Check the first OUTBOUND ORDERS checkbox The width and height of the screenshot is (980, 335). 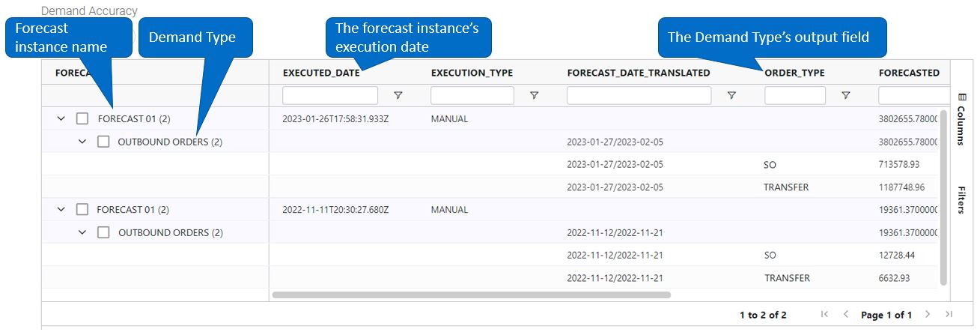click(x=103, y=142)
